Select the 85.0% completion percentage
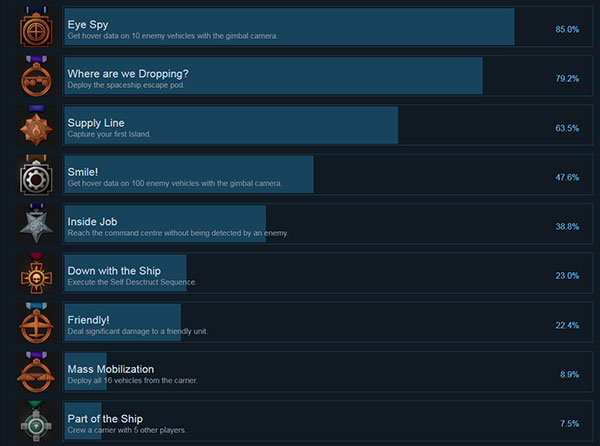The height and width of the screenshot is (446, 600). [567, 29]
